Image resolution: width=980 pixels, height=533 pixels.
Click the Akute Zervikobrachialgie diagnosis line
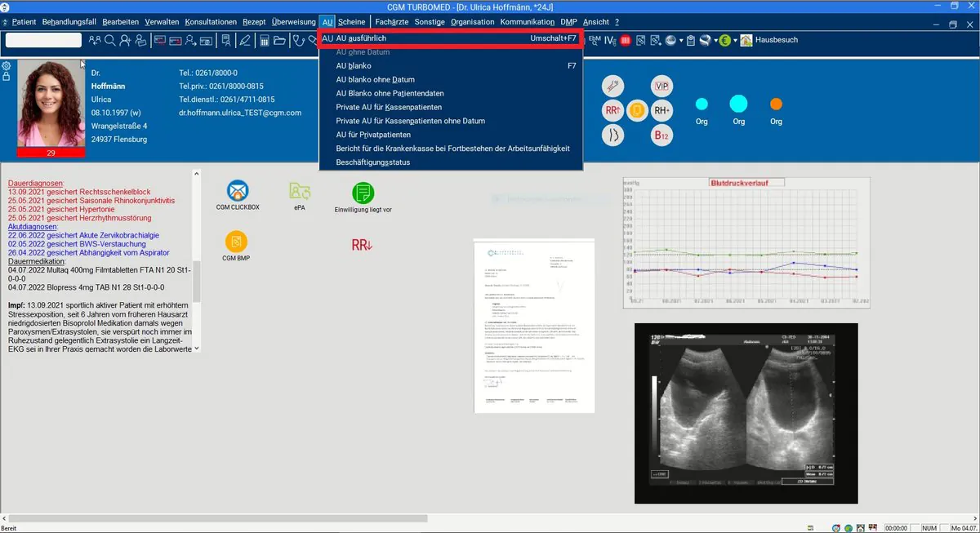84,235
